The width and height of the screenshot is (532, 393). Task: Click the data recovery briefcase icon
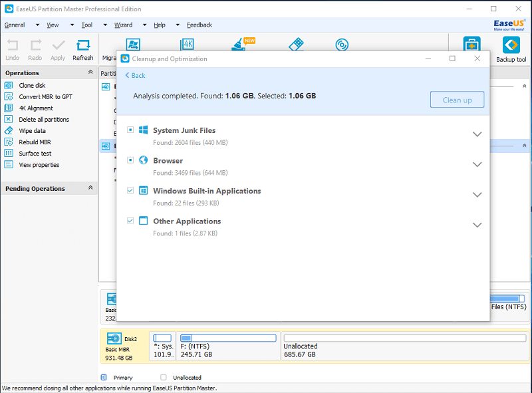(471, 44)
